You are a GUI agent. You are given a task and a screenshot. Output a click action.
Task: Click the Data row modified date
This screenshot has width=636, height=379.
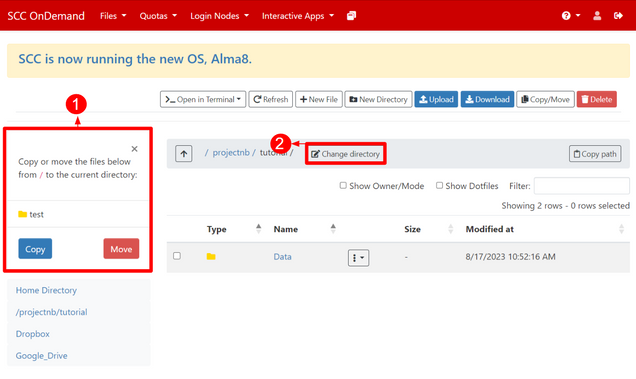pyautogui.click(x=510, y=256)
